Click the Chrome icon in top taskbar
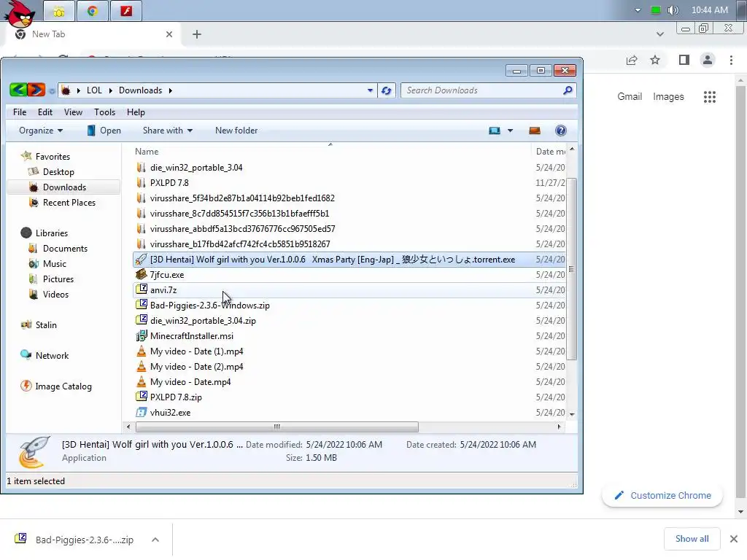Viewport: 747px width, 560px height. point(93,10)
